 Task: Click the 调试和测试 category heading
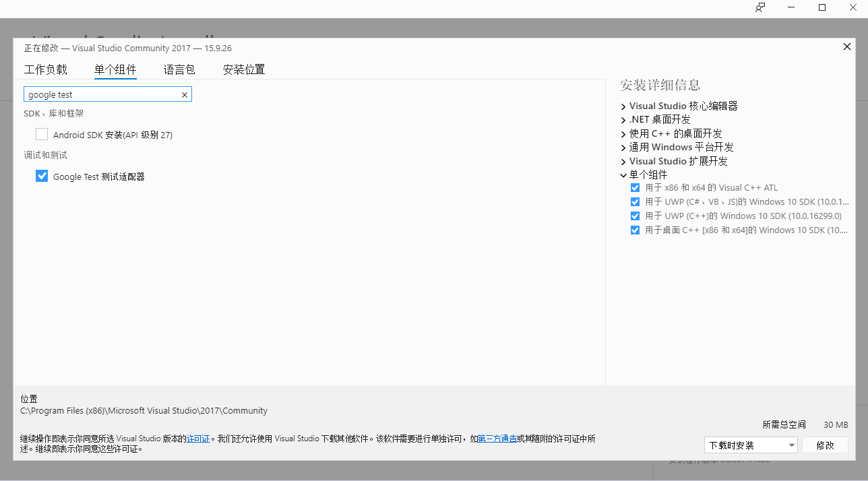click(x=45, y=156)
